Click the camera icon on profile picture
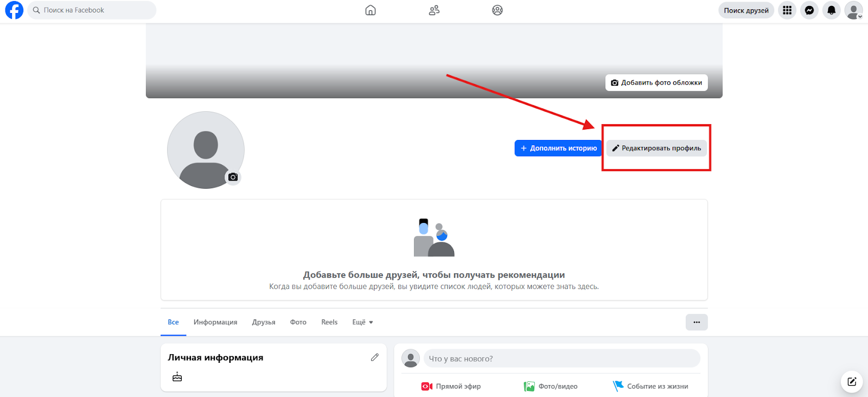This screenshot has height=397, width=868. click(x=233, y=177)
